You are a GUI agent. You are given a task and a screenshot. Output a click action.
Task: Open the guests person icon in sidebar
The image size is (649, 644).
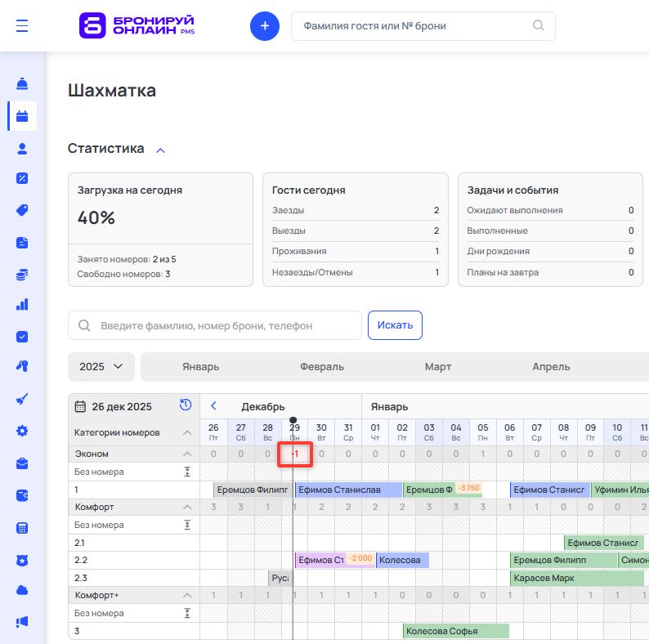click(x=22, y=148)
